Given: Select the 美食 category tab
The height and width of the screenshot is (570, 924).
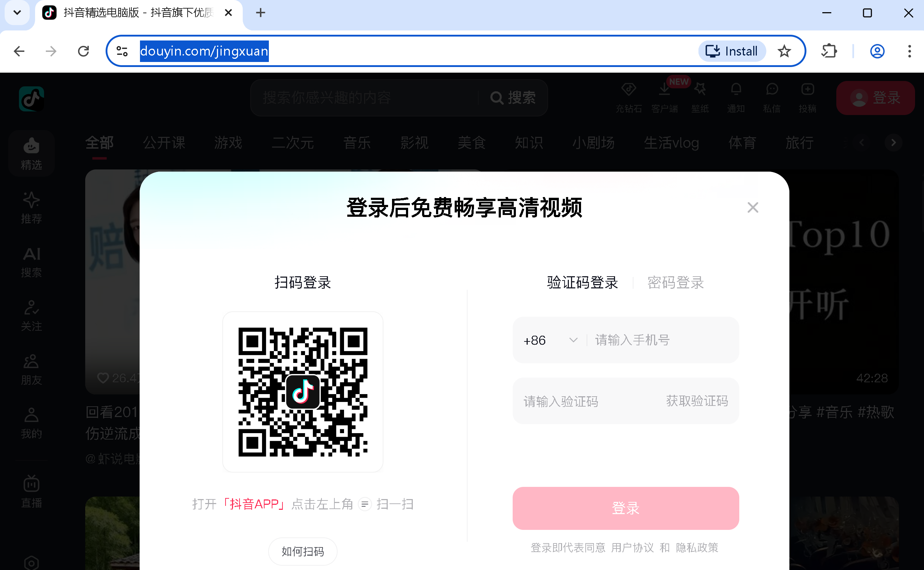Looking at the screenshot, I should click(471, 143).
